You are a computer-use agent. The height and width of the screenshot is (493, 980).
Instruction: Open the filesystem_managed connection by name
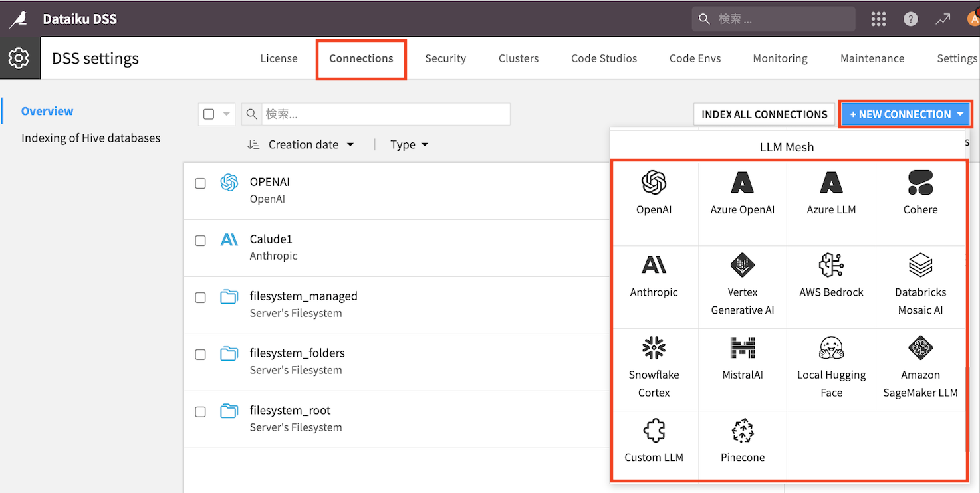coord(303,296)
